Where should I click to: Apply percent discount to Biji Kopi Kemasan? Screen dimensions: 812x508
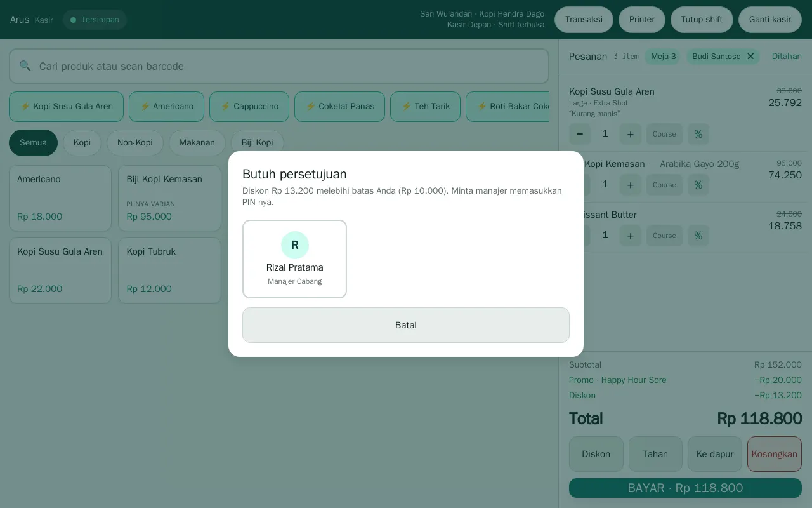point(698,185)
